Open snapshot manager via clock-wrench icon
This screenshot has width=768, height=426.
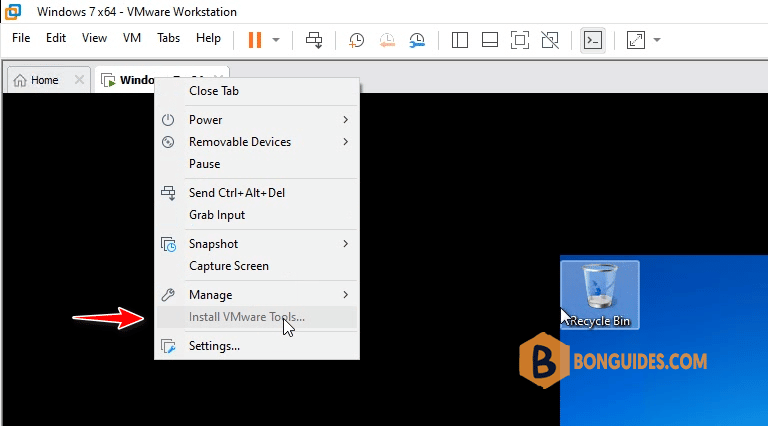417,40
